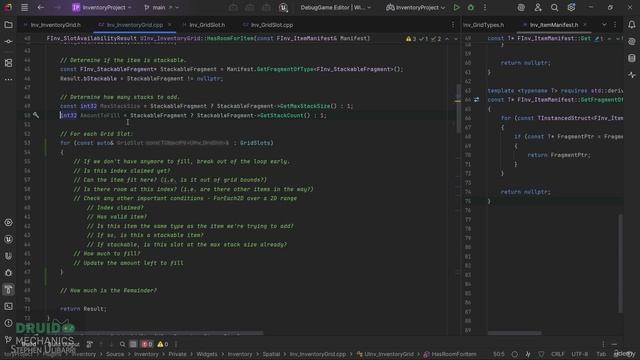Image resolution: width=640 pixels, height=360 pixels.
Task: Open the main hamburger menu
Action: point(24,7)
